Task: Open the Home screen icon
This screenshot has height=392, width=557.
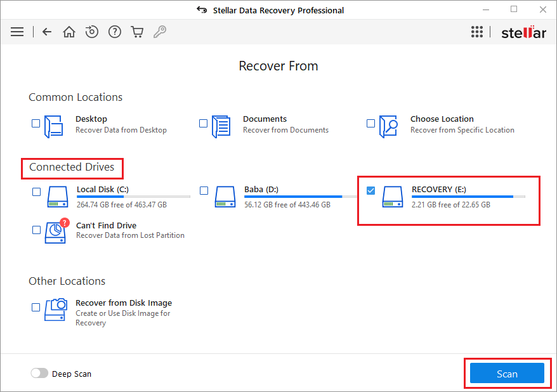Action: (69, 32)
